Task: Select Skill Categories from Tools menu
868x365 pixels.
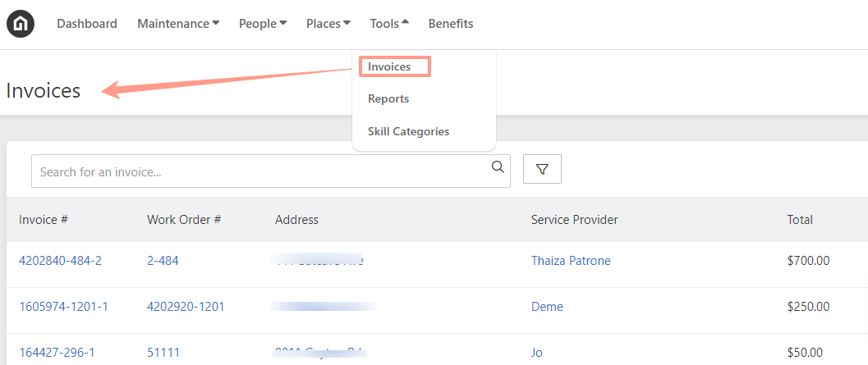Action: pos(408,131)
